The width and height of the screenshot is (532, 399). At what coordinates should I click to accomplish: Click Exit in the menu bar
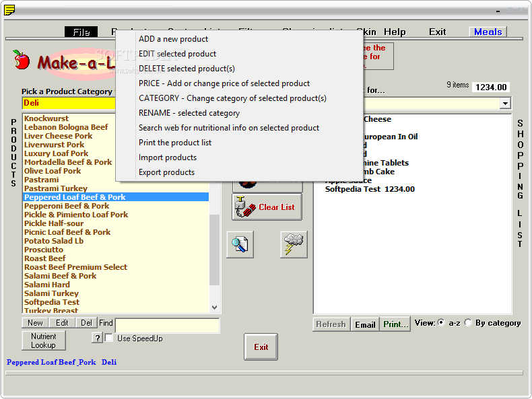click(x=437, y=32)
